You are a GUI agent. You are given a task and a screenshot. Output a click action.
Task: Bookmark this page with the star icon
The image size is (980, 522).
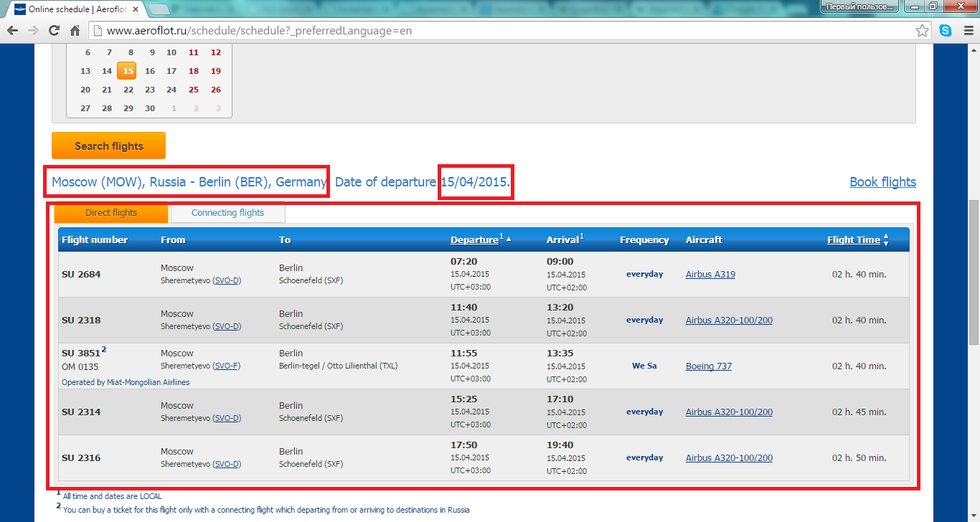(923, 31)
